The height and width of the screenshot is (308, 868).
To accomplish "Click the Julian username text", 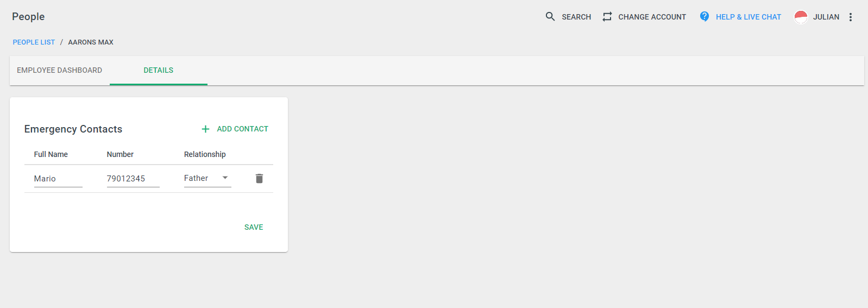I will point(826,17).
